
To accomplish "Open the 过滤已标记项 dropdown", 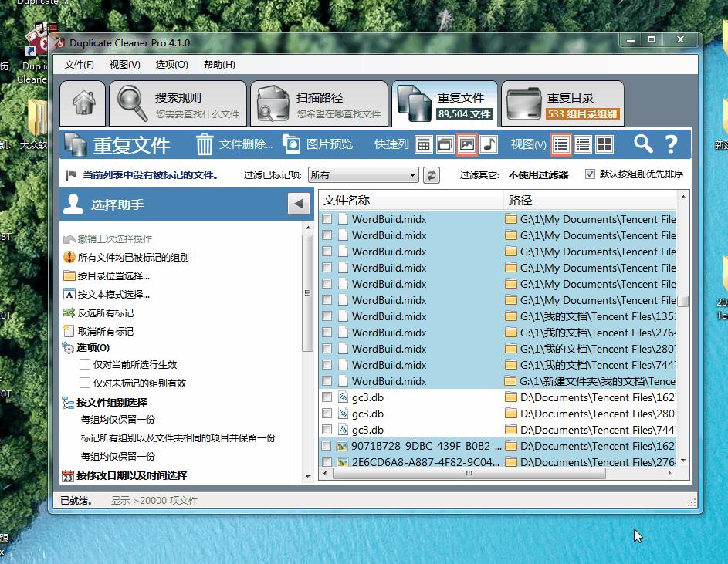I will [363, 175].
